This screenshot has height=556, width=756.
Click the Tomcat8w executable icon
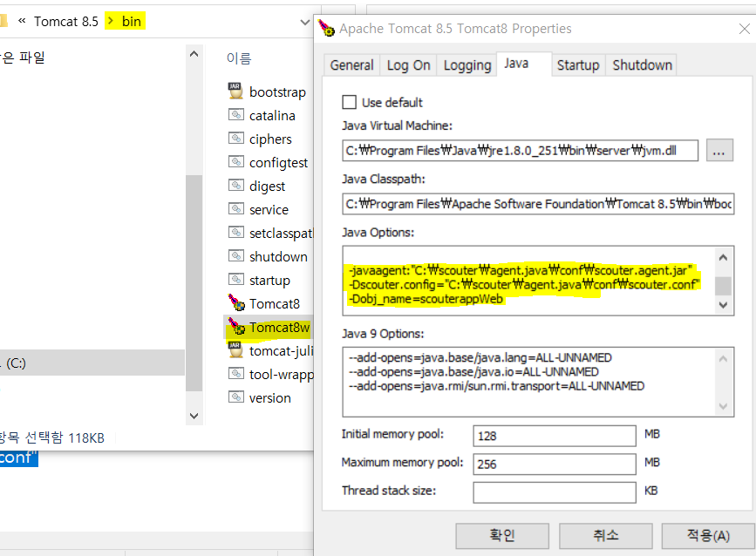(236, 326)
